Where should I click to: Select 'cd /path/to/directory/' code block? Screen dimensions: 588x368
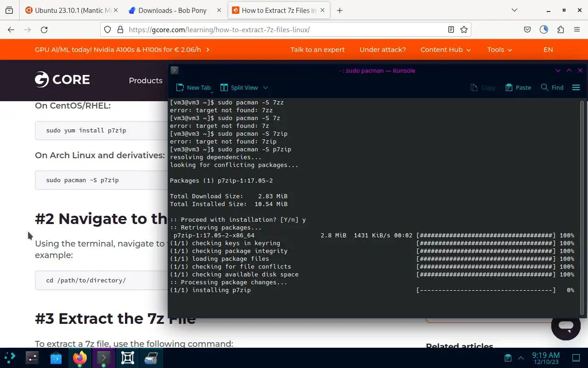[101, 280]
